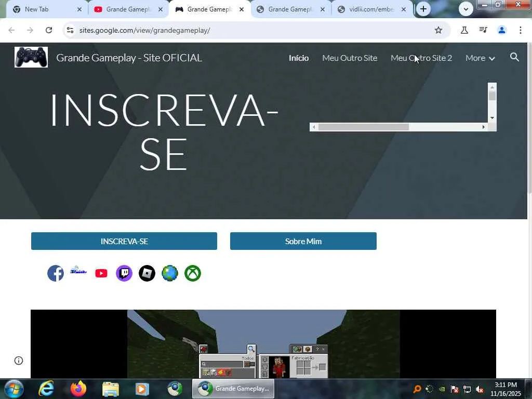The image size is (532, 399).
Task: Open the YouTube social icon link
Action: coord(101,273)
